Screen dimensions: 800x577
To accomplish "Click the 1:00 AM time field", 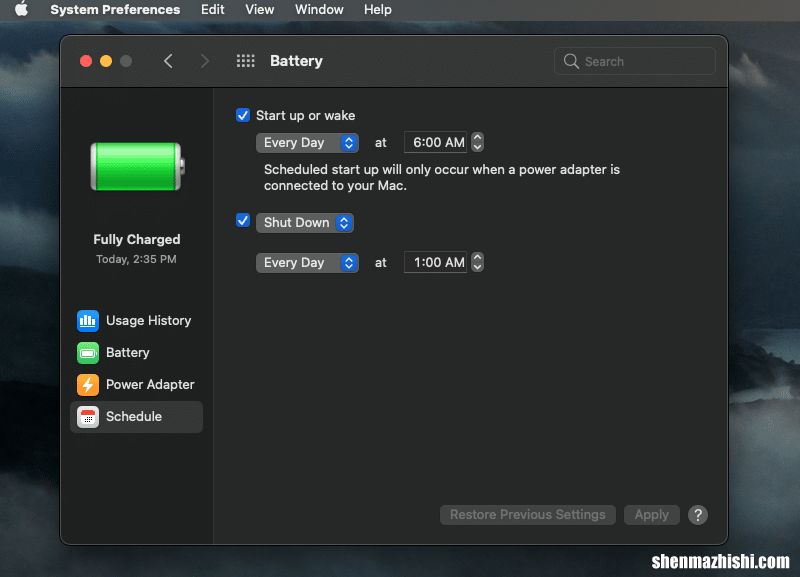I will coord(435,262).
